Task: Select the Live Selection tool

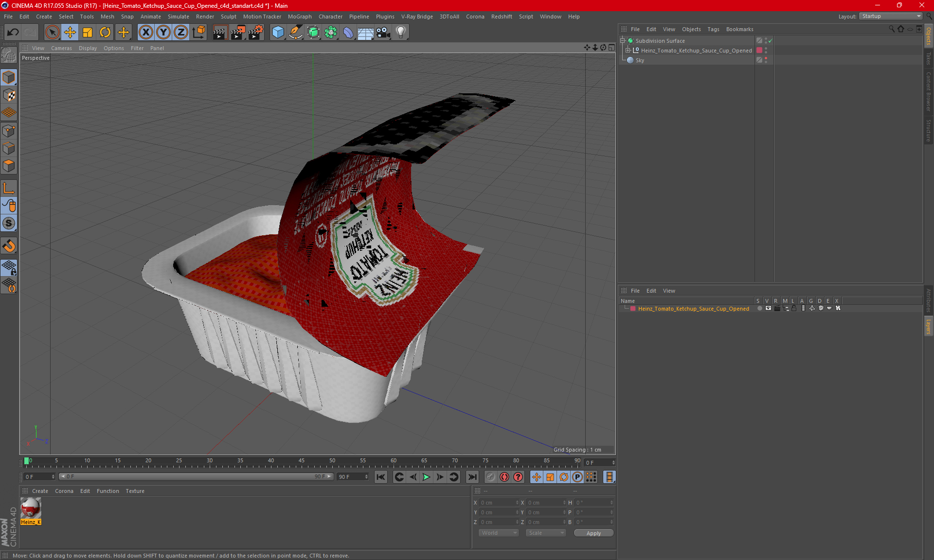Action: (x=52, y=32)
